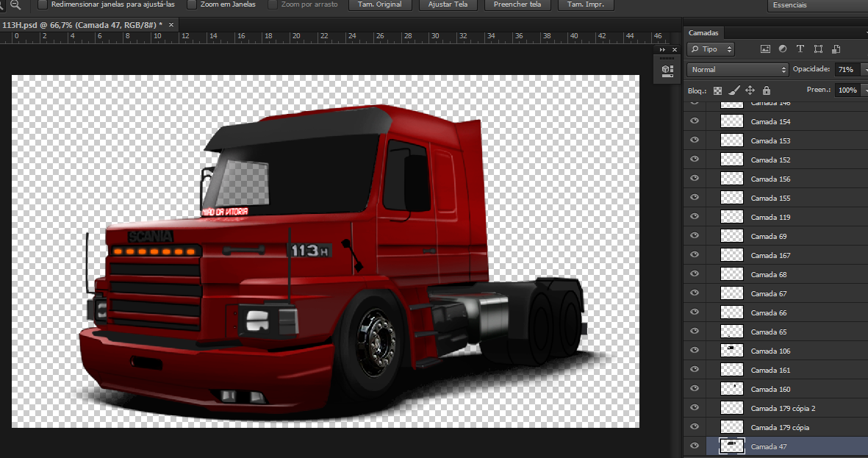The width and height of the screenshot is (868, 458).
Task: Filter layers by pixel layers icon
Action: pos(765,49)
